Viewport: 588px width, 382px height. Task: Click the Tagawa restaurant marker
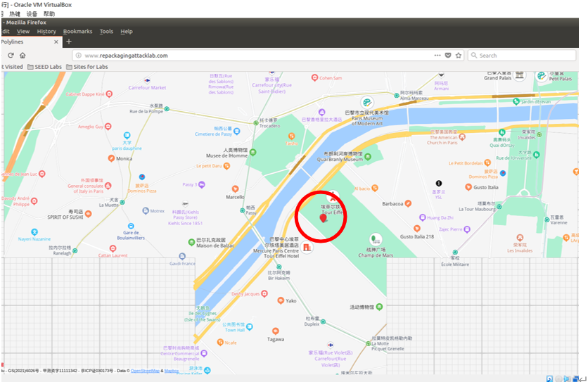pyautogui.click(x=276, y=331)
